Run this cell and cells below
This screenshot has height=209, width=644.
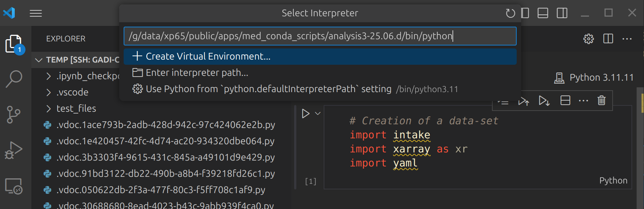point(544,101)
